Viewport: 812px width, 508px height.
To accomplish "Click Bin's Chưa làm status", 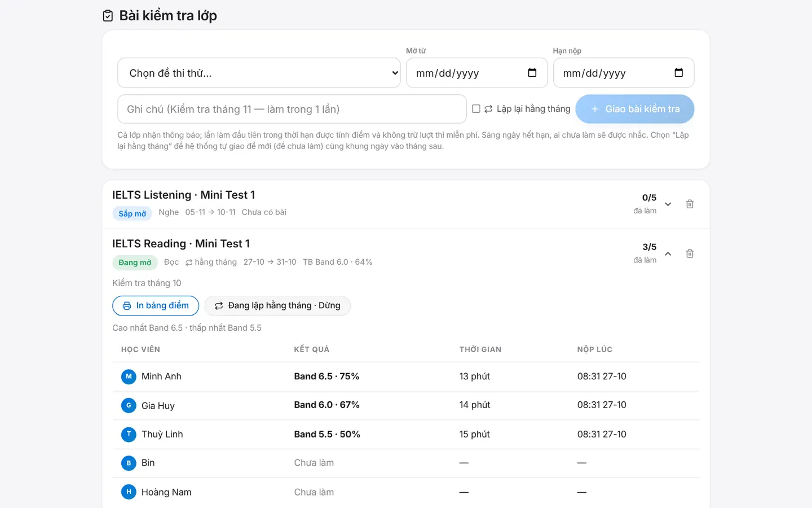I will 314,463.
